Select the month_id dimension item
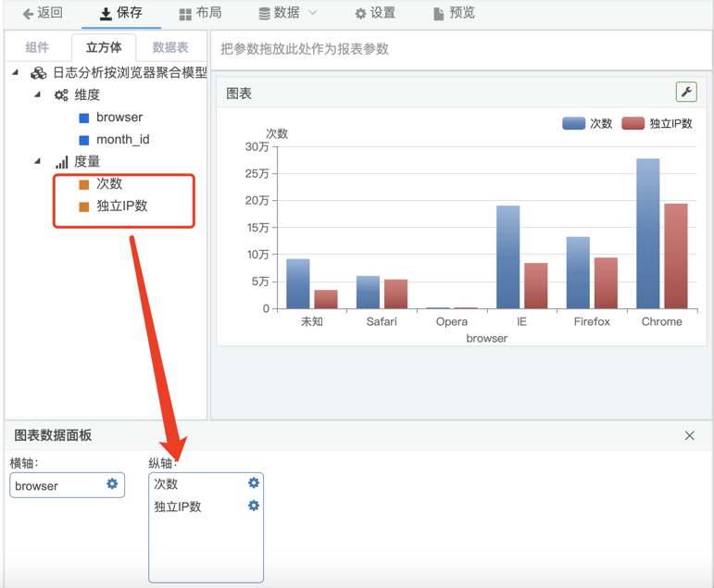714x588 pixels. 122,139
